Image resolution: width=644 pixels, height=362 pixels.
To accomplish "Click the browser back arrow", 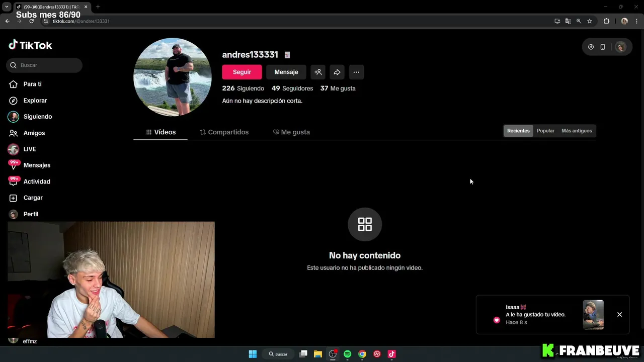I will (7, 21).
